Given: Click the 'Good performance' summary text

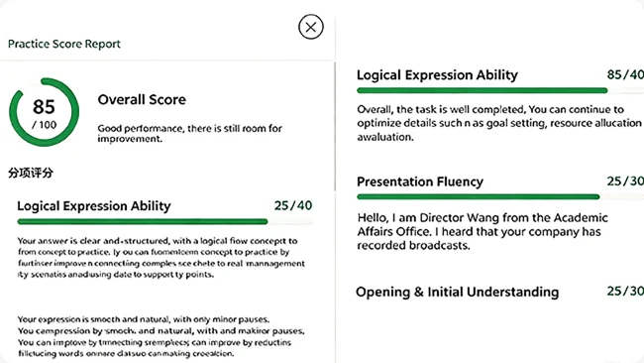Looking at the screenshot, I should click(x=190, y=133).
